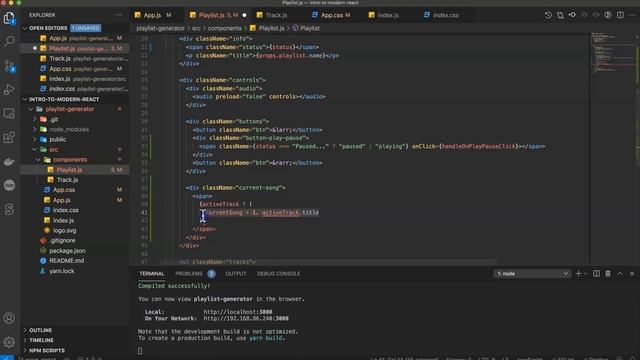Open the Run and Debug view
640x360 pixels.
pos(9,89)
